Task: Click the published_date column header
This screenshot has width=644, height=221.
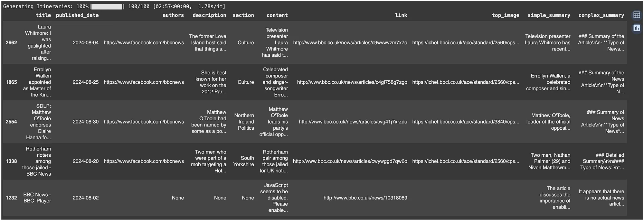Action: pyautogui.click(x=77, y=15)
